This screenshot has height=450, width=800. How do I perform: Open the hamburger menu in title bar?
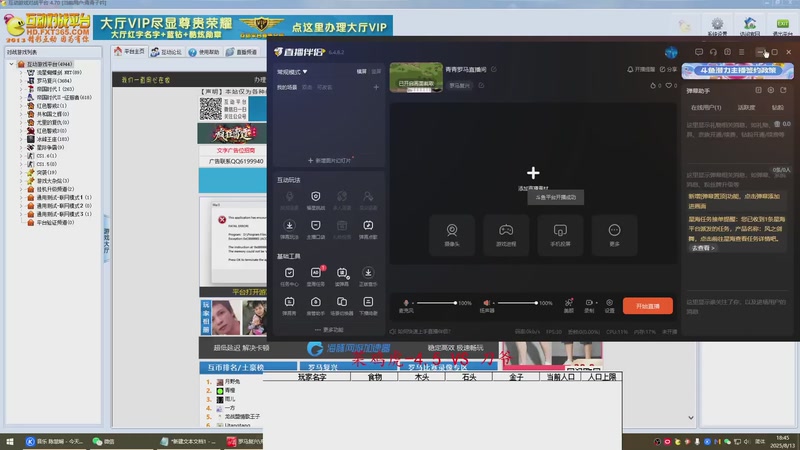point(741,52)
